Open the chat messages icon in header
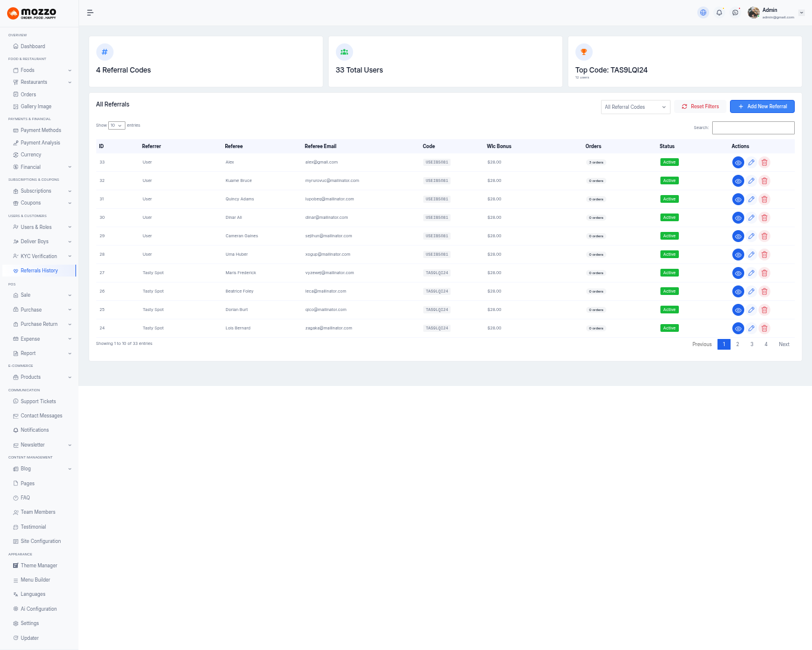Viewport: 812px width, 650px height. 735,12
